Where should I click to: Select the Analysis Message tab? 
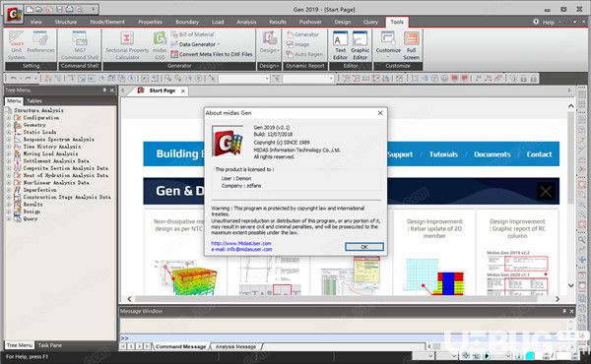tap(235, 346)
